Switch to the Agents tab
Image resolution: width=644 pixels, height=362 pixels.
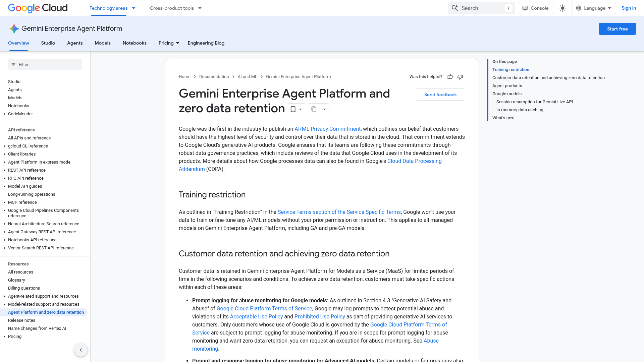click(x=75, y=43)
